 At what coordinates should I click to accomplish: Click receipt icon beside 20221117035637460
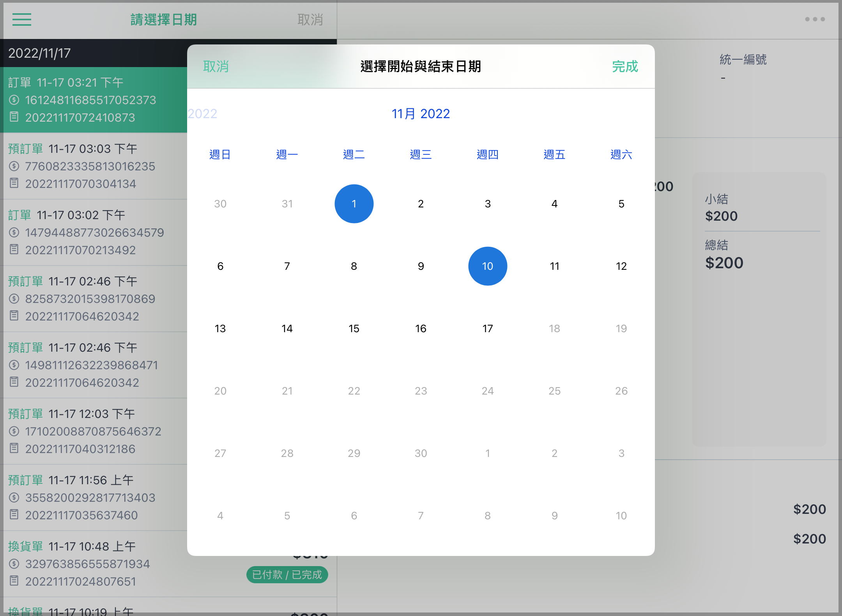click(x=14, y=514)
